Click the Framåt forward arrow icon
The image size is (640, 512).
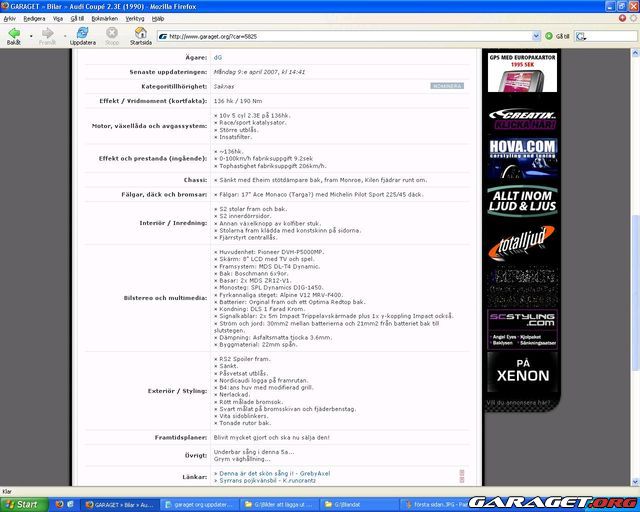[x=47, y=32]
